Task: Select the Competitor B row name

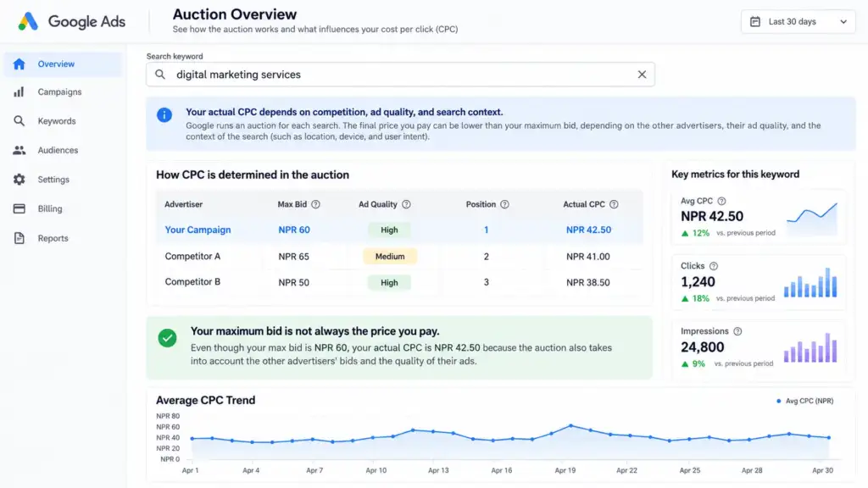Action: tap(192, 281)
